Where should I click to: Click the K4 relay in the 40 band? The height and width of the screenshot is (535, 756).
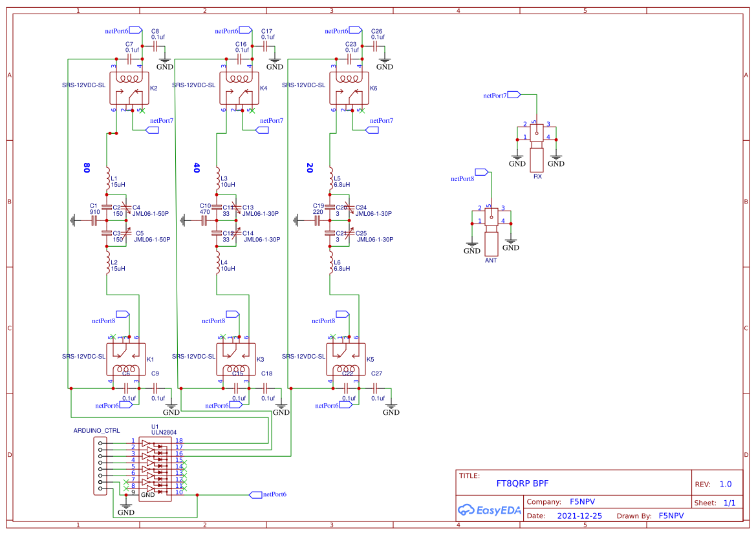point(239,88)
